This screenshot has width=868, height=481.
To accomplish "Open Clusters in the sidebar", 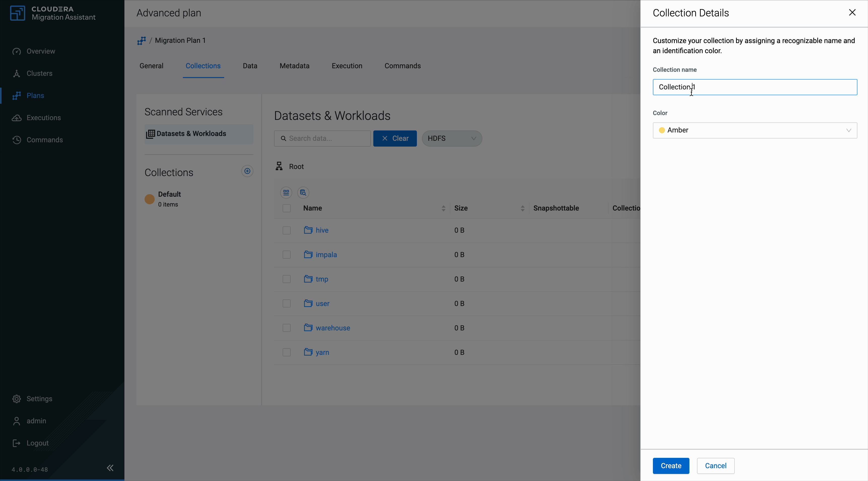I will (x=40, y=74).
